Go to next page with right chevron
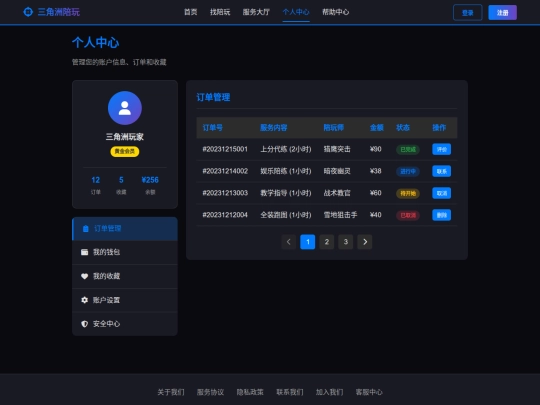Screen dimensions: 540x405 point(365,242)
